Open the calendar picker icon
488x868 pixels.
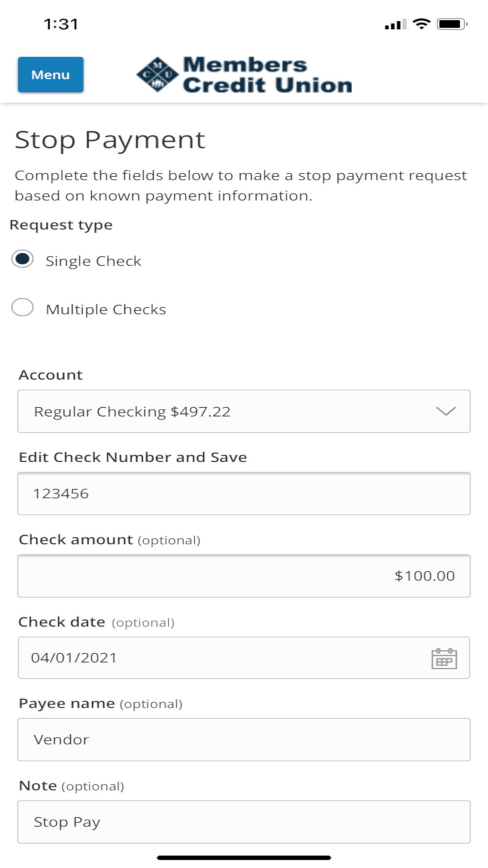pyautogui.click(x=444, y=659)
